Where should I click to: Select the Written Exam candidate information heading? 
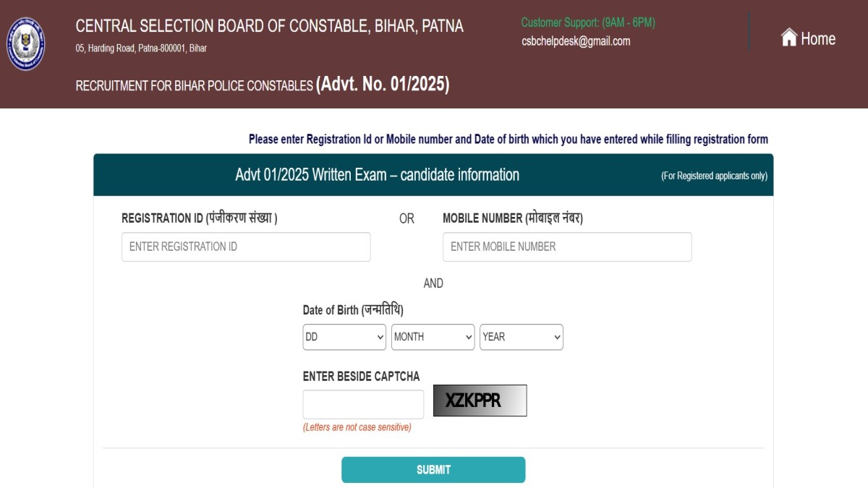coord(377,175)
